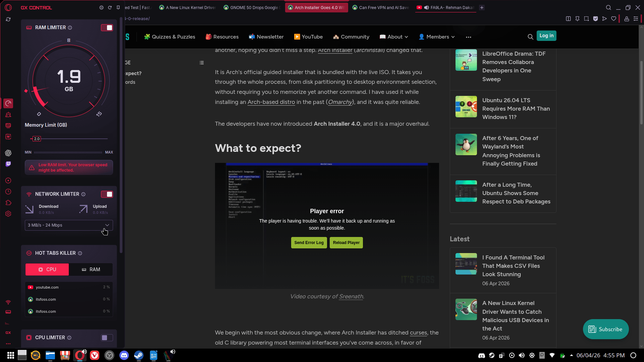Disable the Network Limiter toggle
Image resolution: width=644 pixels, height=362 pixels.
tap(107, 194)
